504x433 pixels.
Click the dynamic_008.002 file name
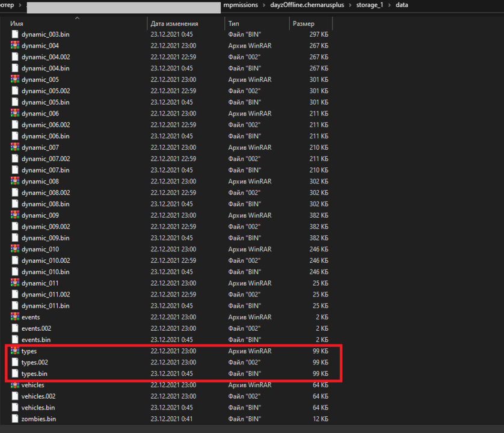click(x=46, y=192)
